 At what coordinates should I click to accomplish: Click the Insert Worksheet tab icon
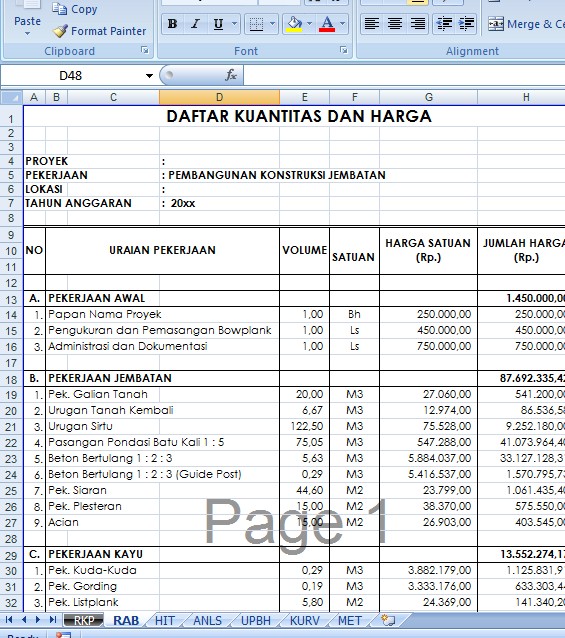click(x=388, y=620)
